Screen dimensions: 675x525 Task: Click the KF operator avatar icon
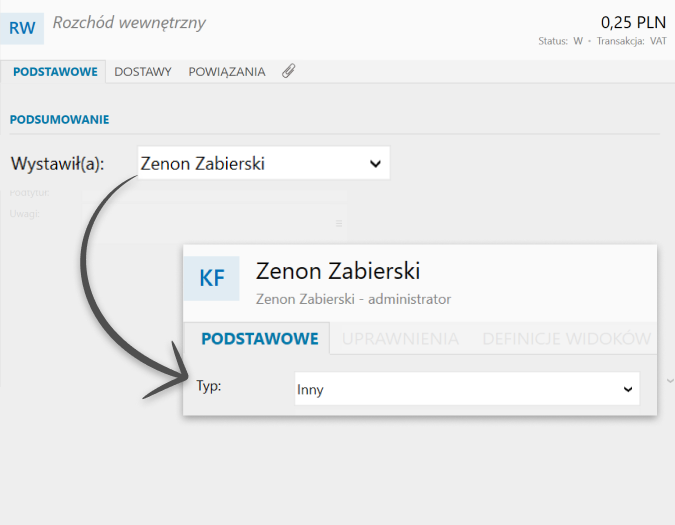211,278
